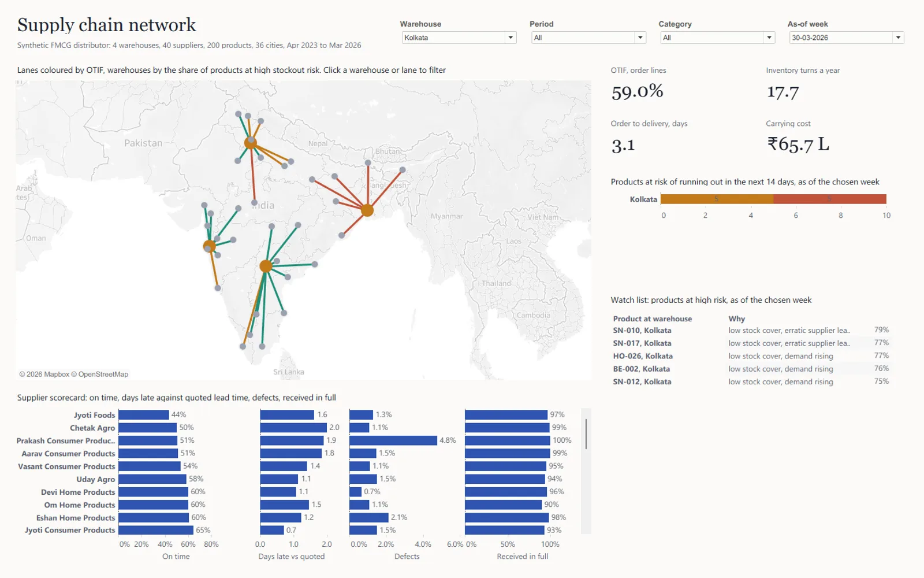The width and height of the screenshot is (924, 578).
Task: Click Prakash Consumer Produc.. supplier label
Action: [x=66, y=440]
